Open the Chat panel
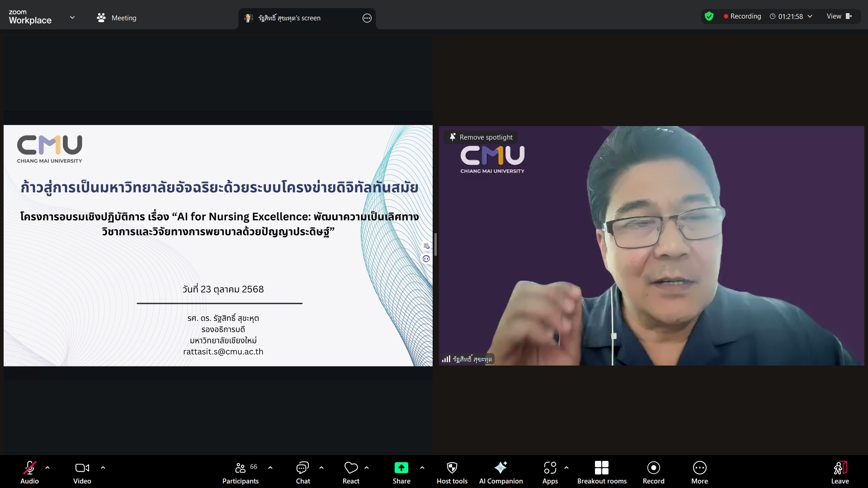 point(302,472)
